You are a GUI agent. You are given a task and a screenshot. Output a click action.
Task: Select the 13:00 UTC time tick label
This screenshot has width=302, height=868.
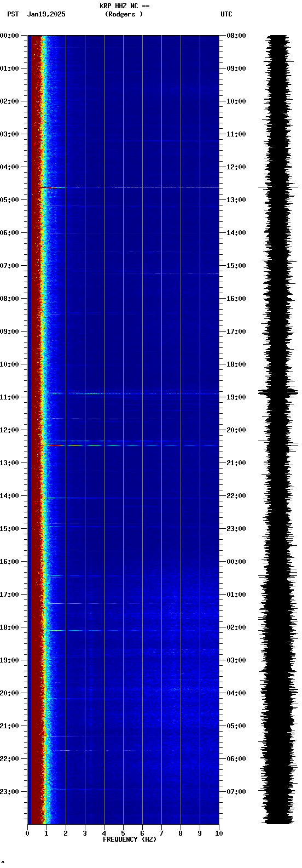236,200
